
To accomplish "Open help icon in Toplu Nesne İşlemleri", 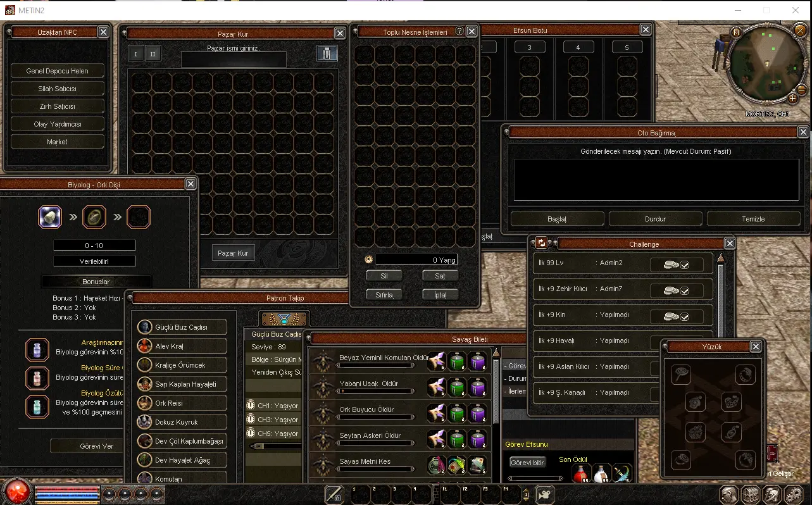I will click(x=459, y=31).
